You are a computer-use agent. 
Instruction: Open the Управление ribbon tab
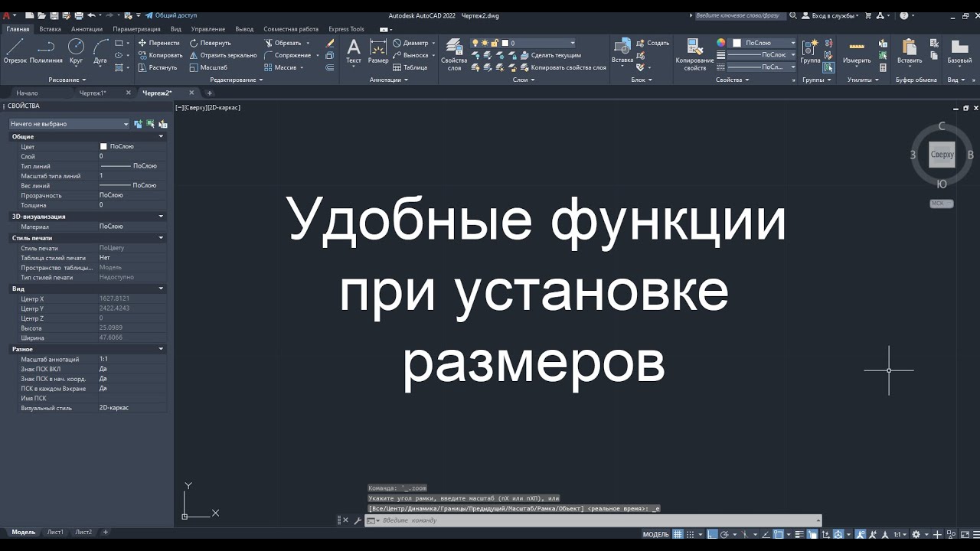point(208,29)
